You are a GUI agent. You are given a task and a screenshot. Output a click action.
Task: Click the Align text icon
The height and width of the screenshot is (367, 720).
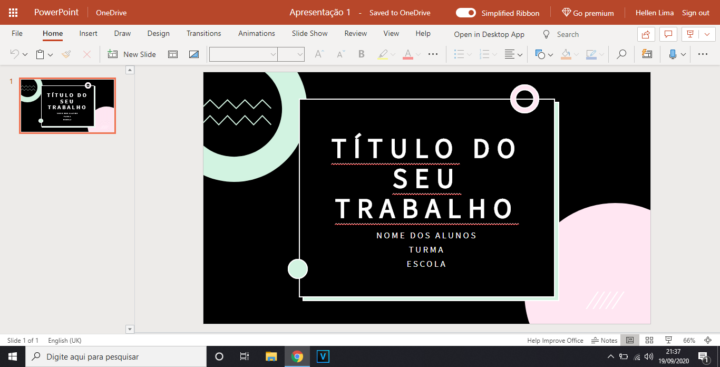click(x=509, y=54)
